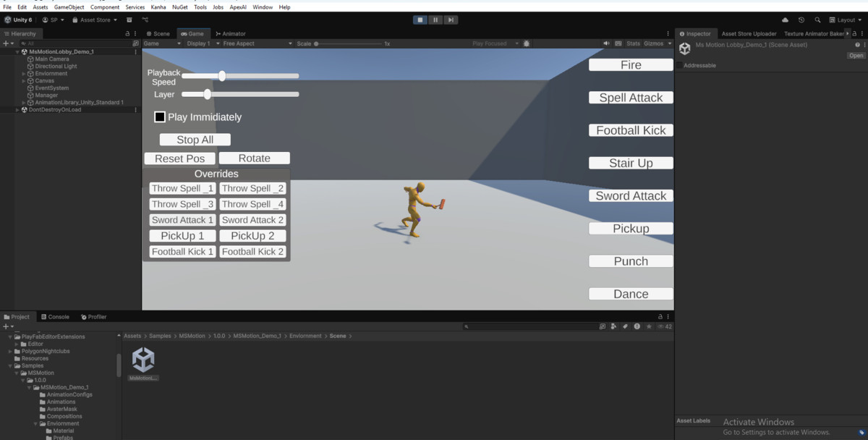The image size is (868, 440).
Task: Adjust the Playback Speed slider
Action: 240,76
